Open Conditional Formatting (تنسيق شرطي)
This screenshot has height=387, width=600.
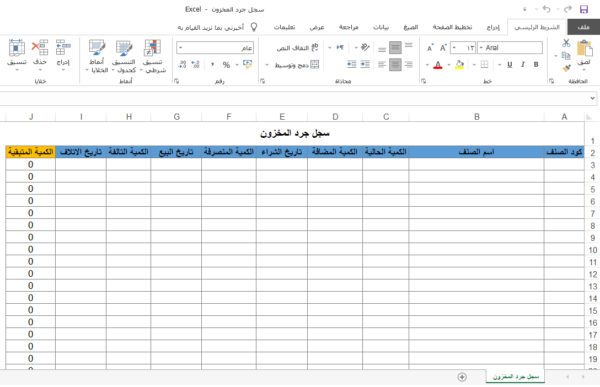(x=152, y=56)
